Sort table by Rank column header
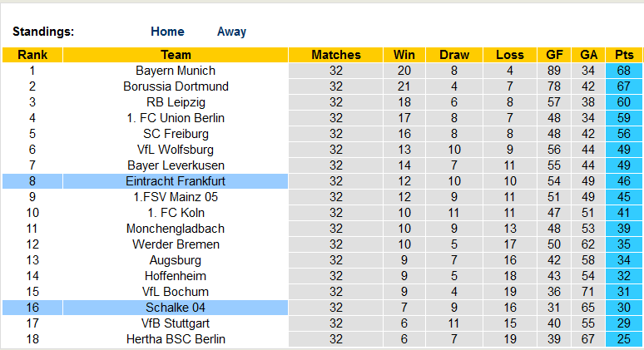Image resolution: width=644 pixels, height=350 pixels. click(x=32, y=55)
